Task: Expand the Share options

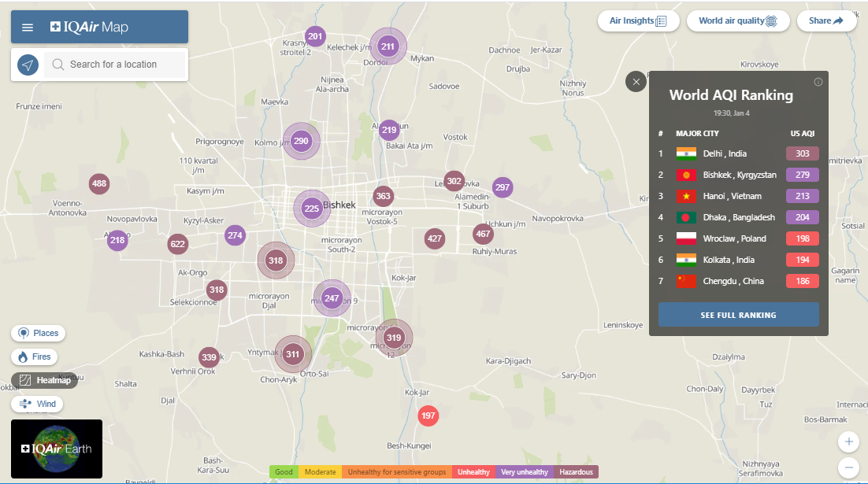Action: click(826, 21)
